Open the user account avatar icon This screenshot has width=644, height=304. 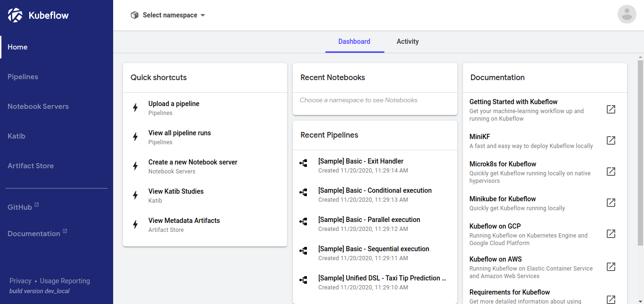click(x=627, y=14)
